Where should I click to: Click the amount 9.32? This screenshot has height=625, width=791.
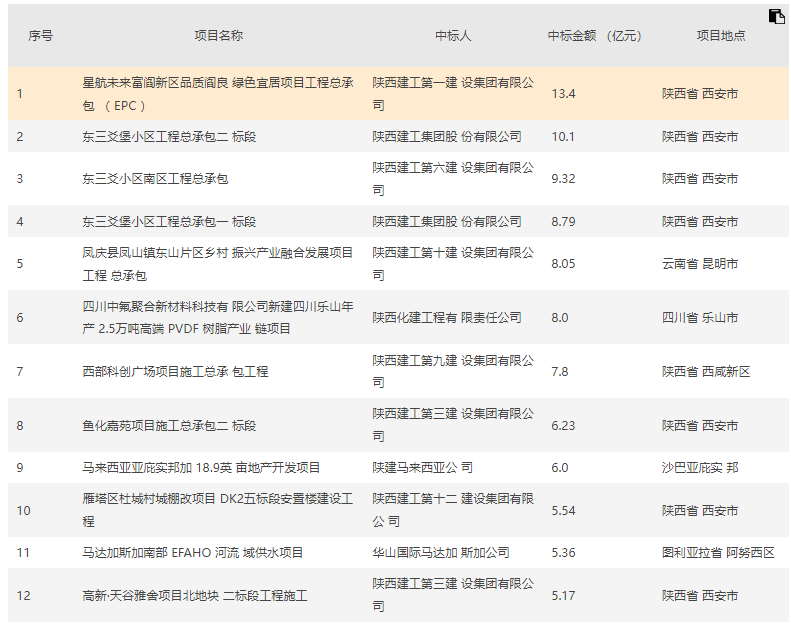click(x=563, y=179)
